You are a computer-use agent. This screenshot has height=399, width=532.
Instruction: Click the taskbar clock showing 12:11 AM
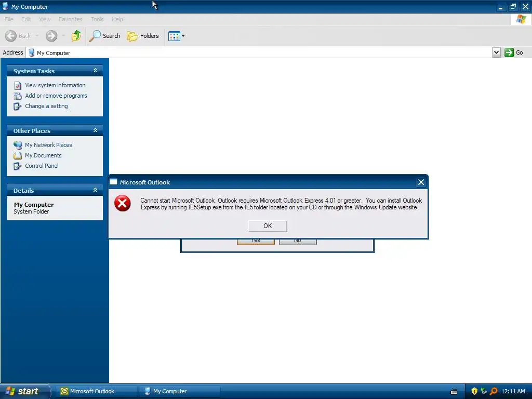[x=513, y=391]
